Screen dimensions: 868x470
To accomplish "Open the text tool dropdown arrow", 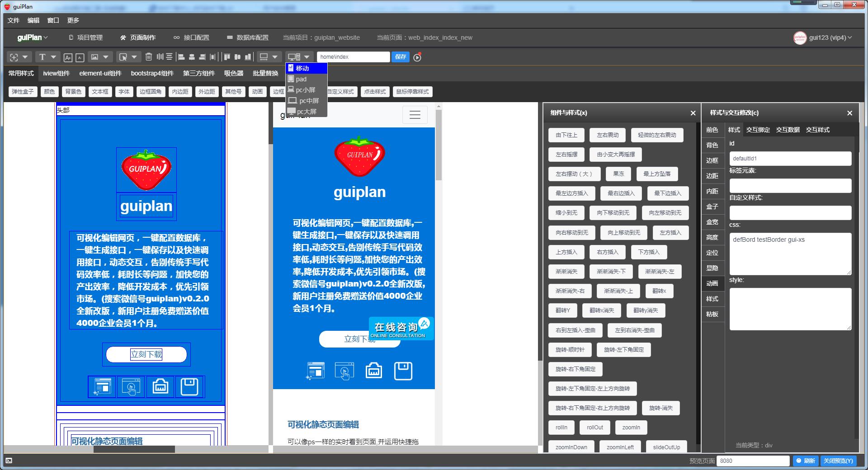I will 53,57.
